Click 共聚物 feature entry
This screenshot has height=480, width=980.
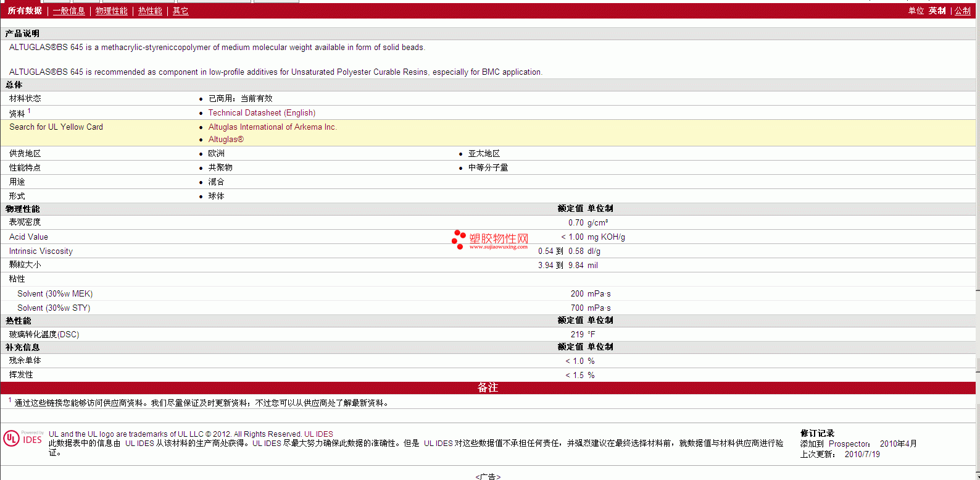pos(220,167)
